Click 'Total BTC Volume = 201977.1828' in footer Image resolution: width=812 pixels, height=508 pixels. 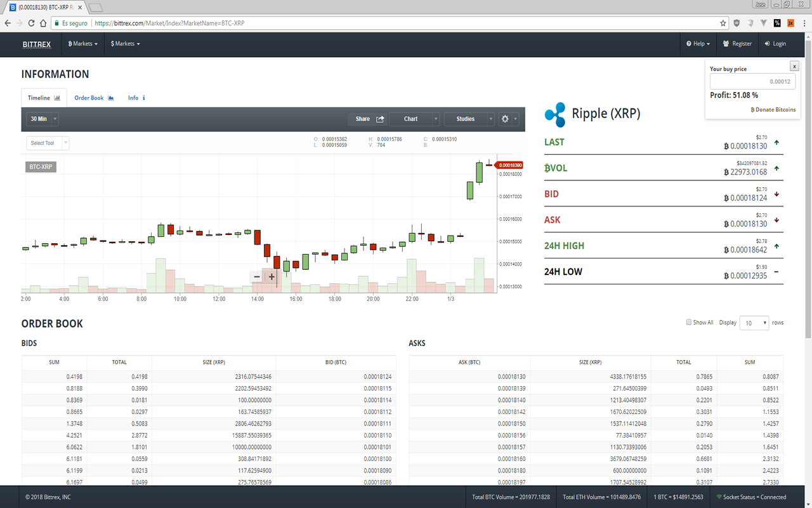click(511, 497)
